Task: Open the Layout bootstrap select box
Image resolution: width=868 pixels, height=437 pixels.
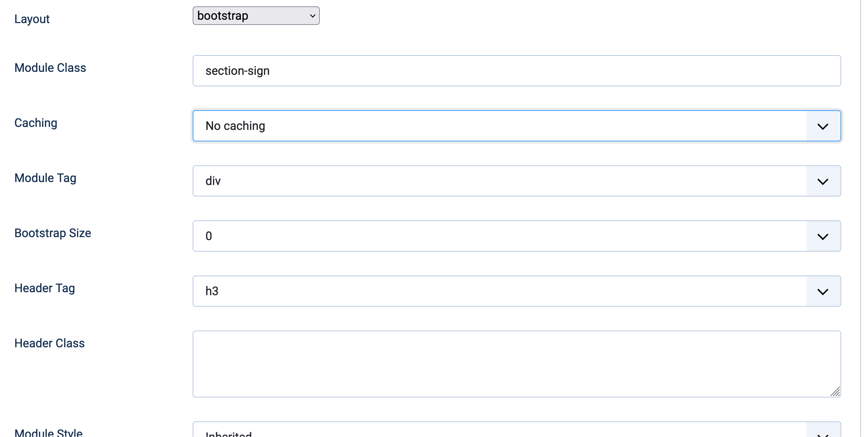Action: pyautogui.click(x=255, y=16)
